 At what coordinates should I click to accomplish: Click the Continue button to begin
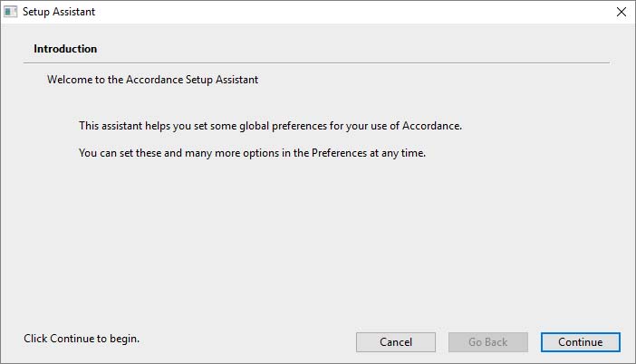[580, 342]
